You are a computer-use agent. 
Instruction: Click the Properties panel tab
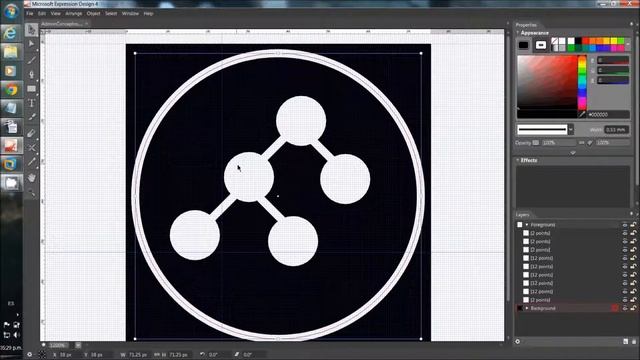[526, 25]
